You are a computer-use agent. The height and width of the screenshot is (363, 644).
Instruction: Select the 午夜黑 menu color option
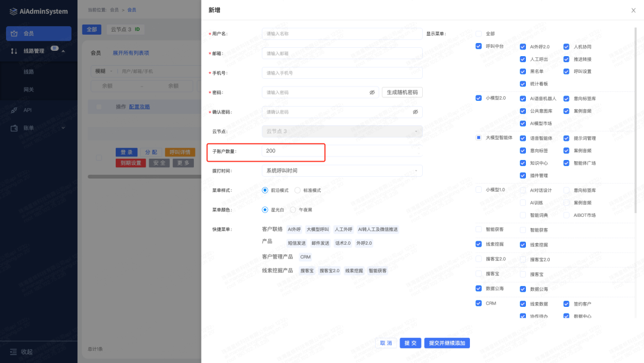(x=293, y=210)
